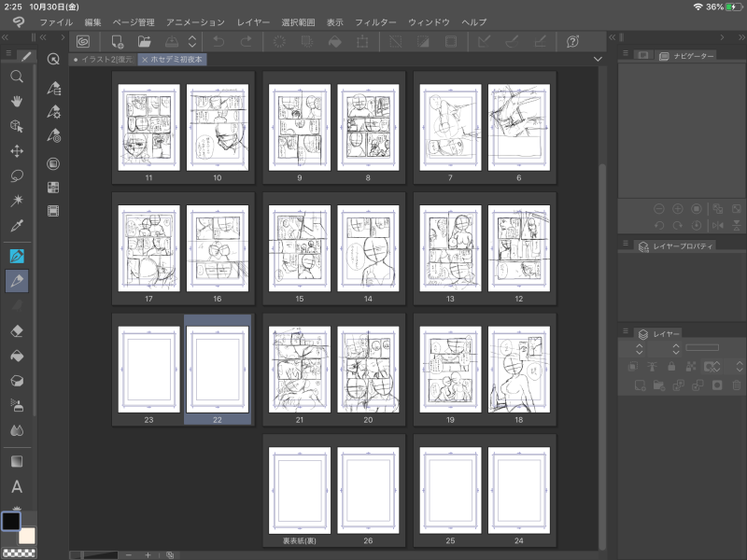
Task: Click the Undo arrow
Action: click(218, 41)
